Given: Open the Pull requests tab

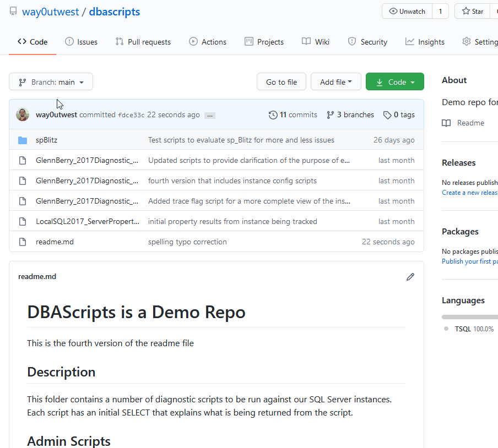Looking at the screenshot, I should (143, 42).
